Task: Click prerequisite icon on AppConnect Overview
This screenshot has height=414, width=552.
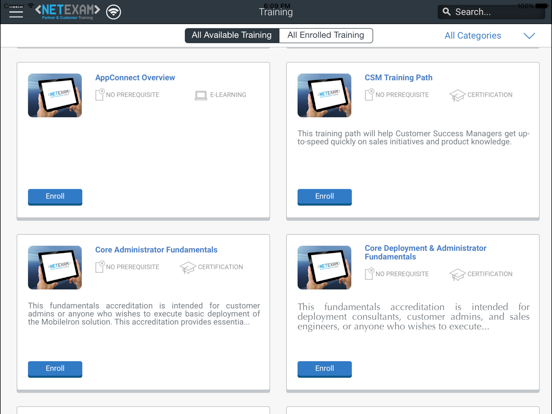Action: pyautogui.click(x=100, y=95)
